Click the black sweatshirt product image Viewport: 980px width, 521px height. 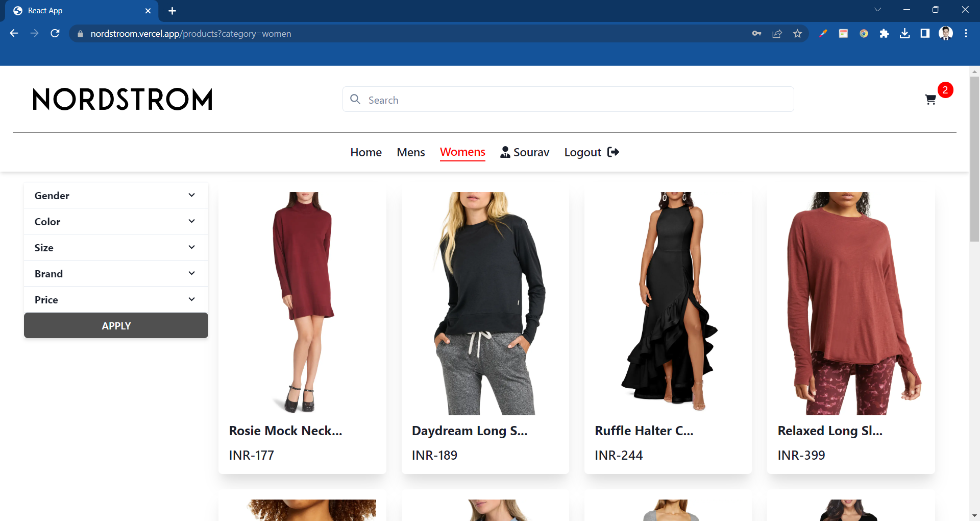(x=485, y=303)
